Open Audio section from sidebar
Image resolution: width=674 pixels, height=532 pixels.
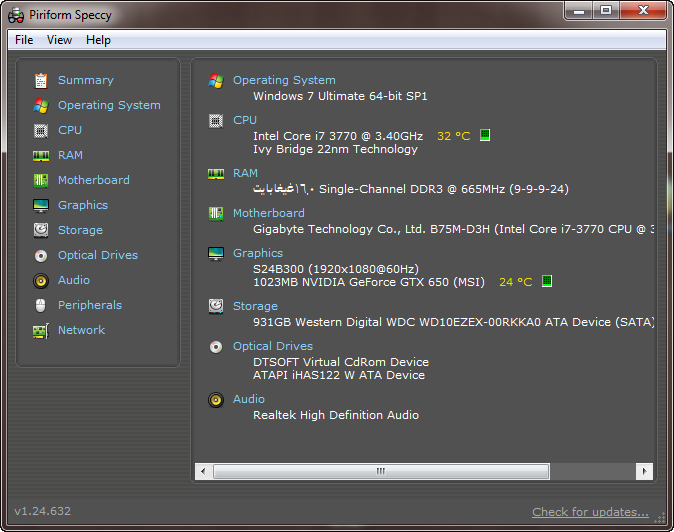click(74, 280)
